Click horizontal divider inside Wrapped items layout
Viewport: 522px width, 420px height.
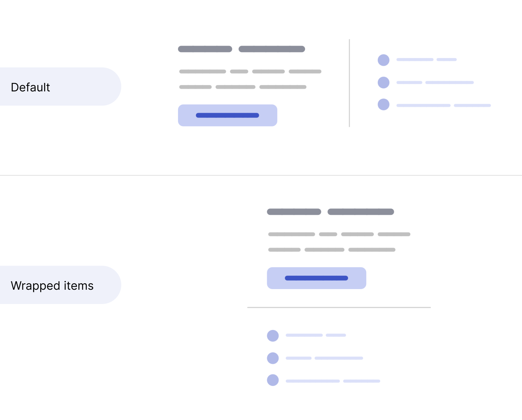[x=339, y=307]
